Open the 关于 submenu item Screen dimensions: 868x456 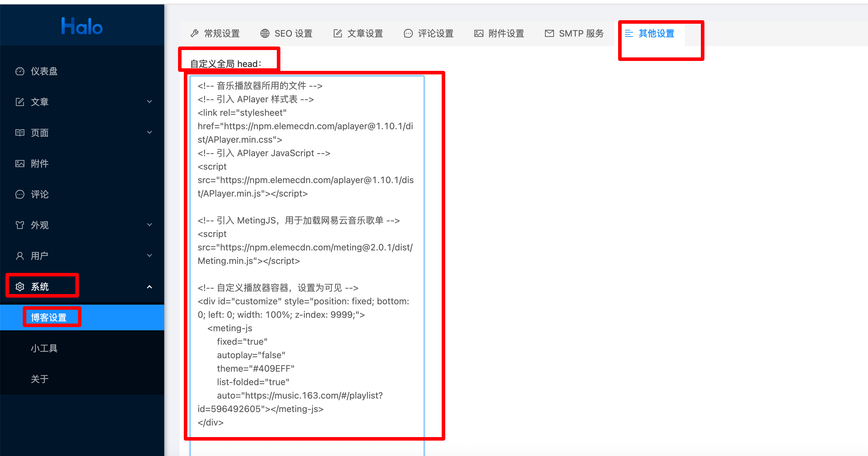[x=40, y=379]
